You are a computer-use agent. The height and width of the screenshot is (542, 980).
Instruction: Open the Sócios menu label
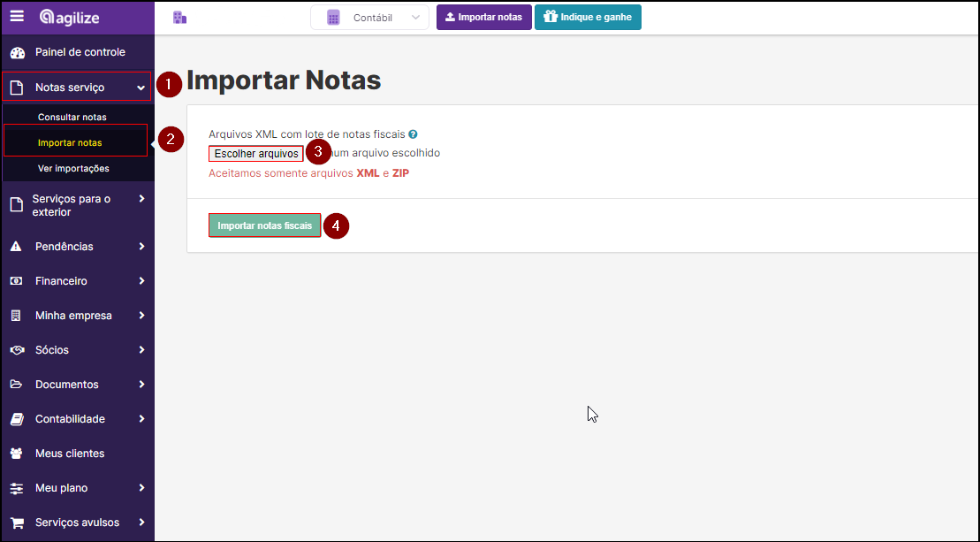pyautogui.click(x=52, y=350)
